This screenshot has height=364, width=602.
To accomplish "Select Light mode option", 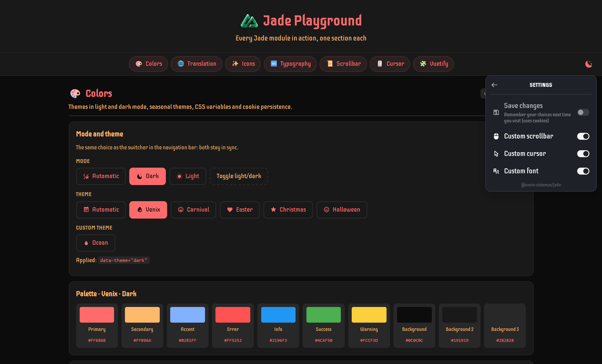I will 188,176.
